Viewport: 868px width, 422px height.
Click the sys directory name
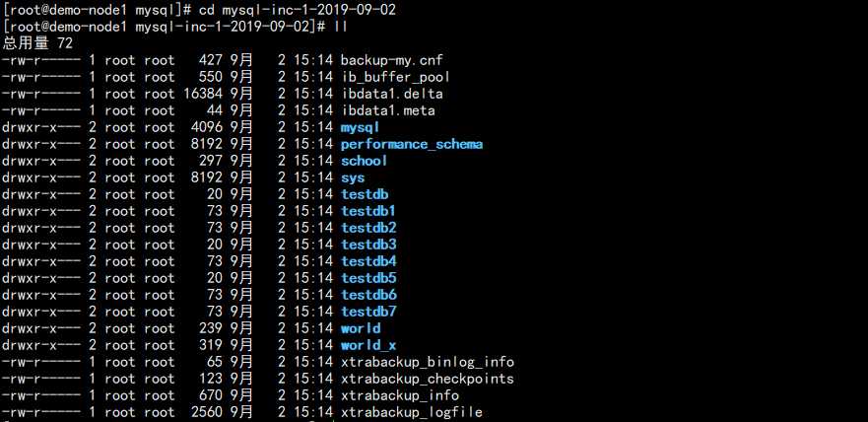pyautogui.click(x=352, y=177)
